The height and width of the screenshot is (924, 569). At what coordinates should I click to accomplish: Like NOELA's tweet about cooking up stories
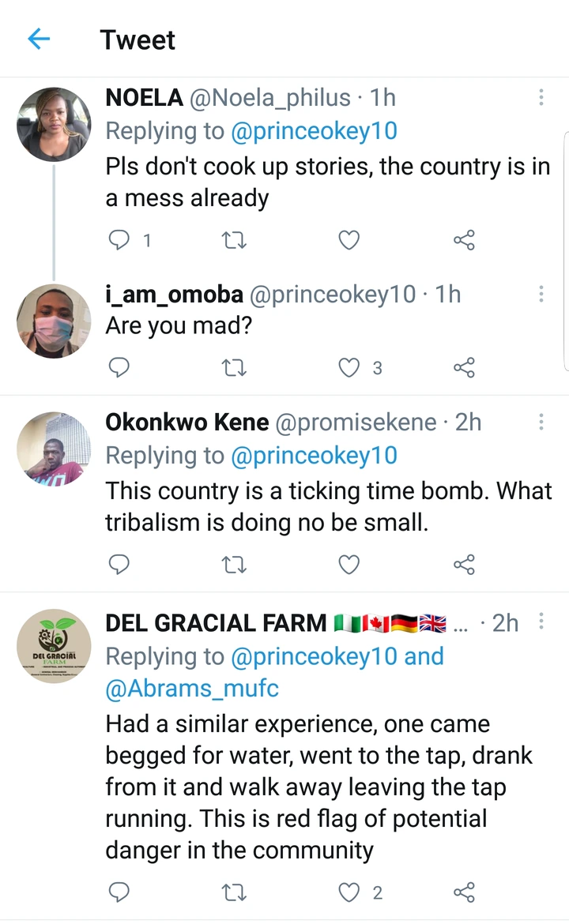pyautogui.click(x=349, y=240)
